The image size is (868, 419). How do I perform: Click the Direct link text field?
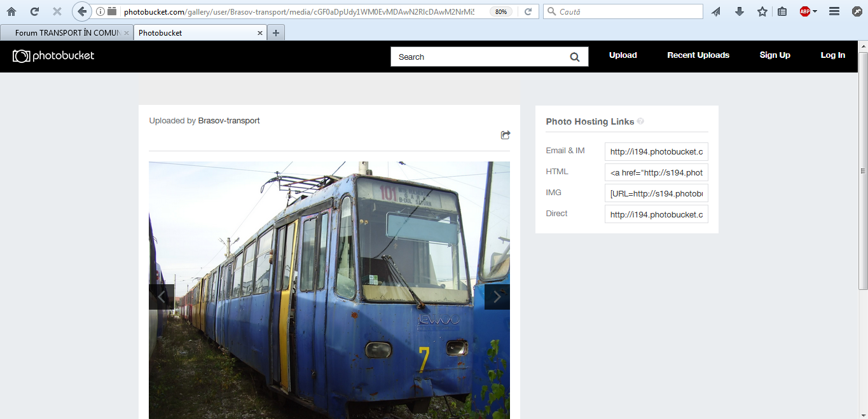pyautogui.click(x=656, y=214)
